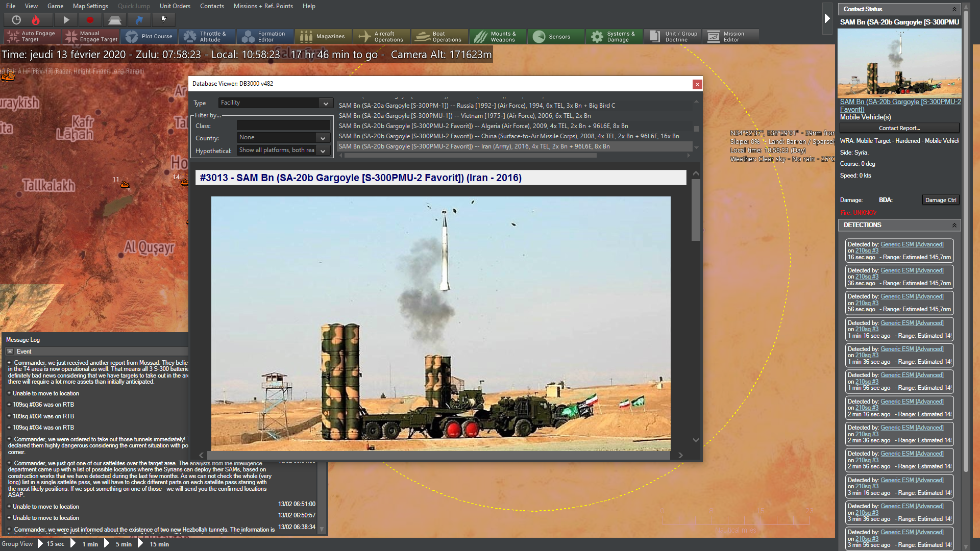The image size is (980, 551).
Task: Collapse the Contact Status panel
Action: click(x=954, y=9)
